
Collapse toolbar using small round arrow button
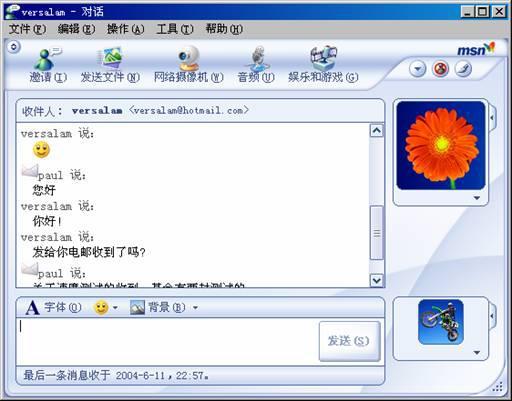pyautogui.click(x=14, y=47)
